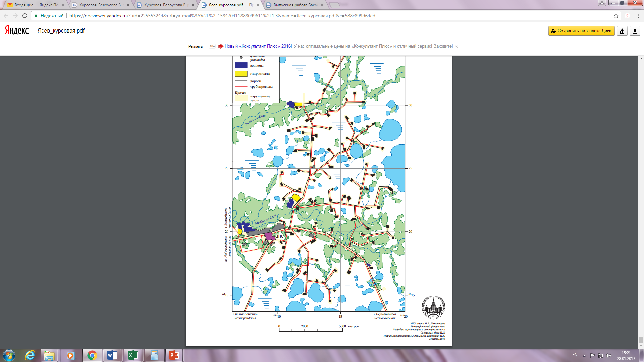Switch to Microsoft Excel on the taskbar
644x362 pixels.
click(x=133, y=355)
